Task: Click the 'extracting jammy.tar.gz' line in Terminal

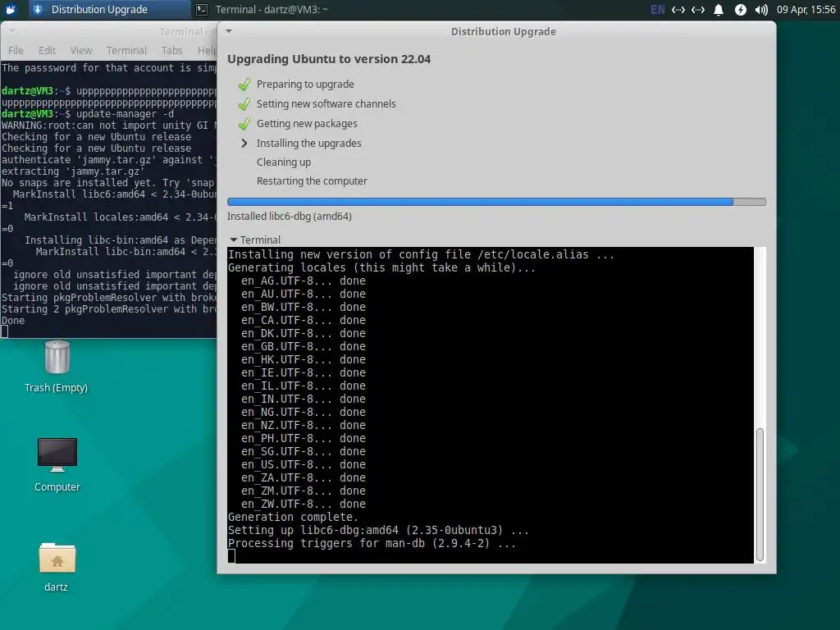Action: (73, 171)
